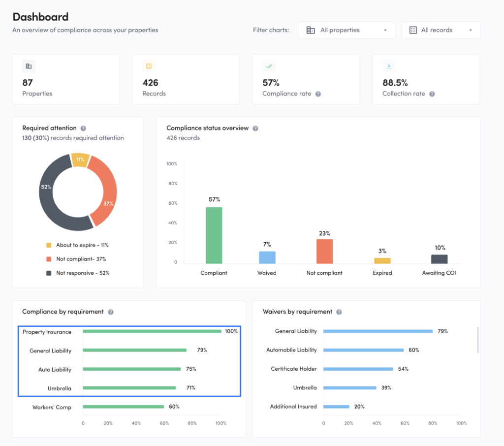Click the Additional Insured 20% bar
This screenshot has width=504, height=446.
click(x=336, y=407)
